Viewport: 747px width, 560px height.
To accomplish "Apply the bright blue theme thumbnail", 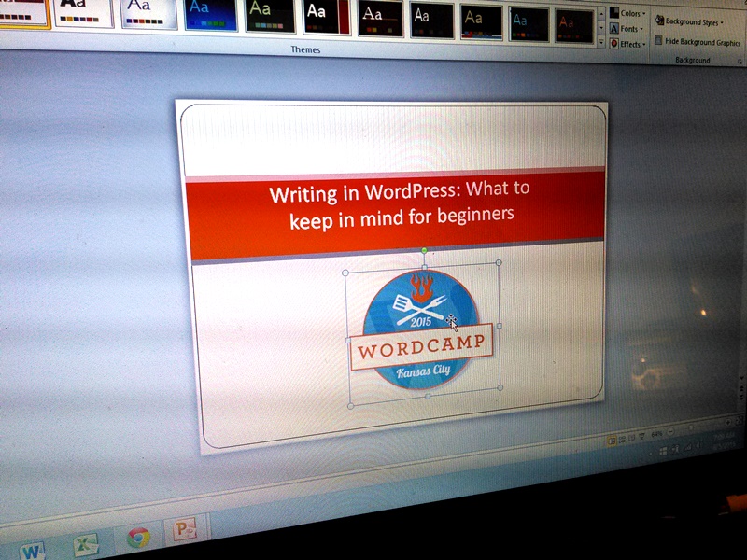I will [211, 14].
